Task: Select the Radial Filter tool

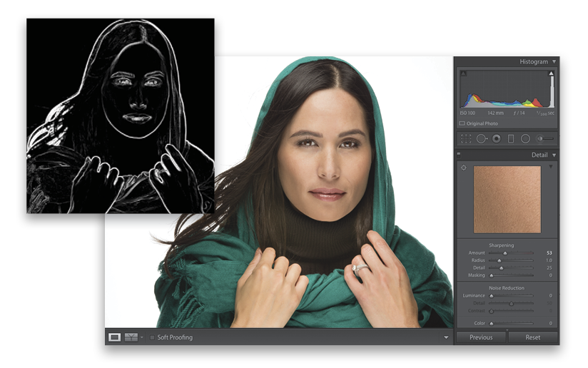Action: point(525,138)
